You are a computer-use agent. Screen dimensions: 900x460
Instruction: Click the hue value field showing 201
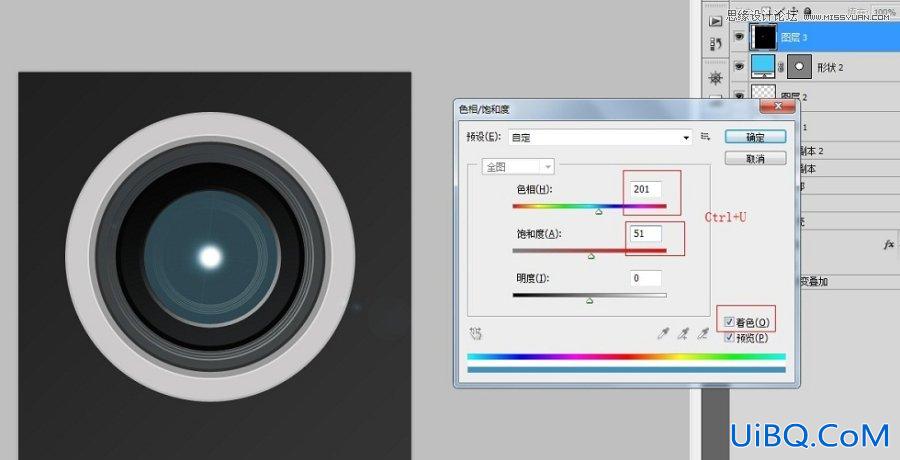(x=646, y=189)
